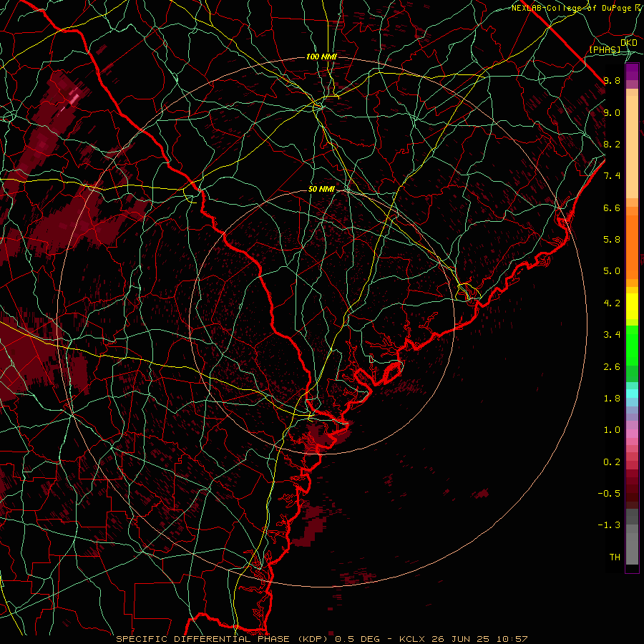Pick the bright green swatch on the color bar
Screen dimensions: 644x644
pos(632,345)
